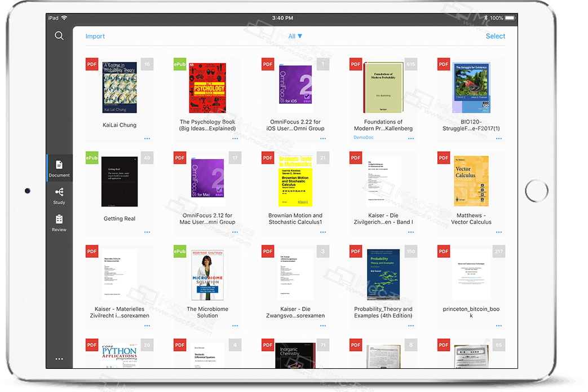Screen dimensions: 588x392
Task: Tap the Wi-Fi icon in status bar
Action: [64, 18]
